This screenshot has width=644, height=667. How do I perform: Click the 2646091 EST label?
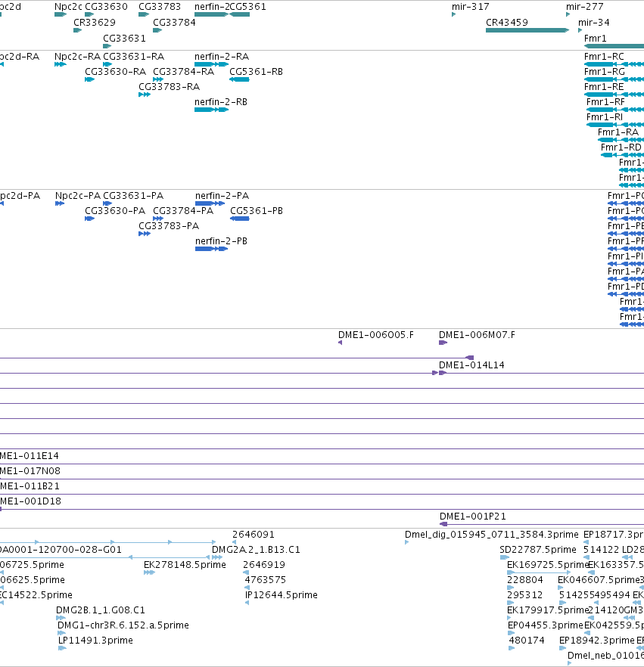(254, 535)
